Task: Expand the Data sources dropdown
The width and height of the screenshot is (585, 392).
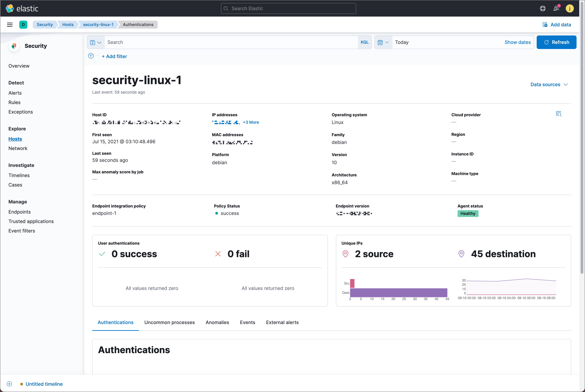Action: click(549, 84)
